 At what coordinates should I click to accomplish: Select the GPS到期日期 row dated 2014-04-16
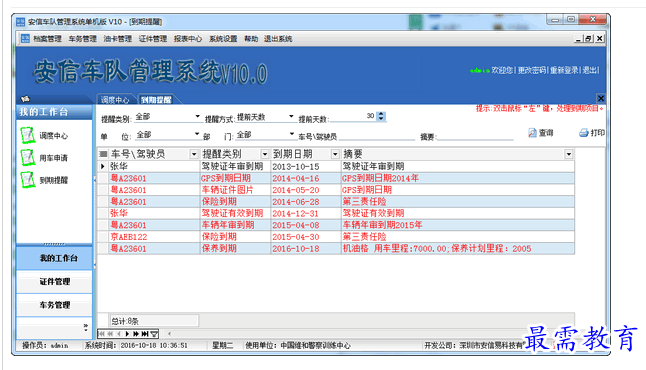(x=336, y=178)
